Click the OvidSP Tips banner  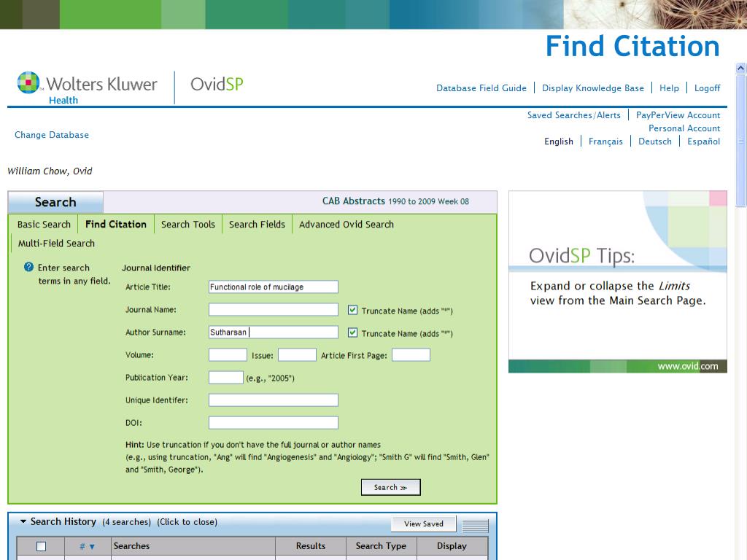(x=617, y=281)
